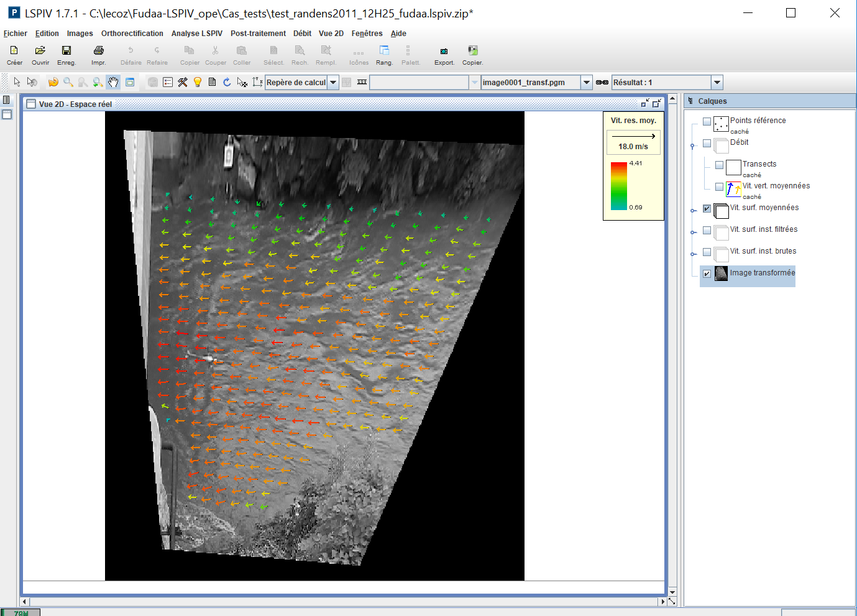This screenshot has height=616, width=857.
Task: Click the Copier. image copy icon
Action: 472,55
